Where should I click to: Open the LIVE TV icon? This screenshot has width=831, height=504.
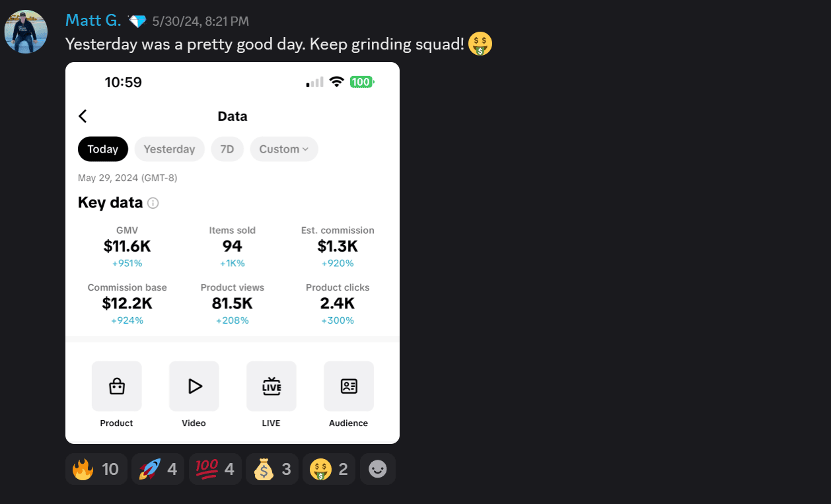(271, 386)
